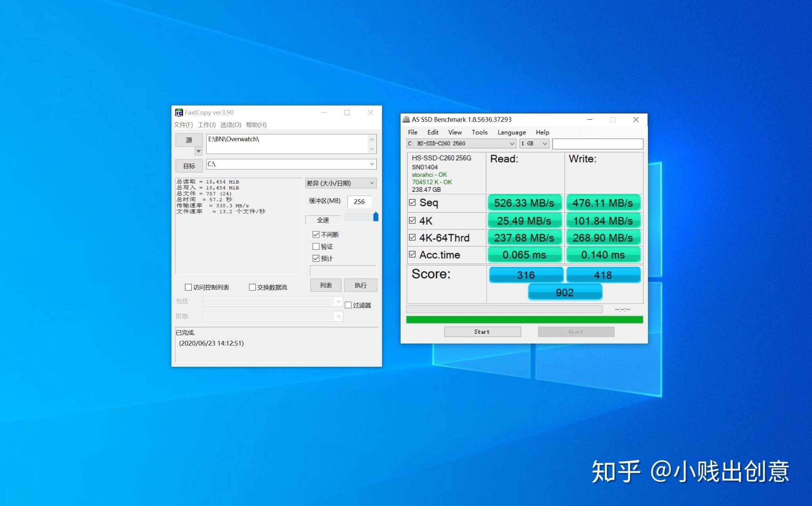This screenshot has width=812, height=506.
Task: Click the 全速 speed slider handle
Action: pos(376,217)
